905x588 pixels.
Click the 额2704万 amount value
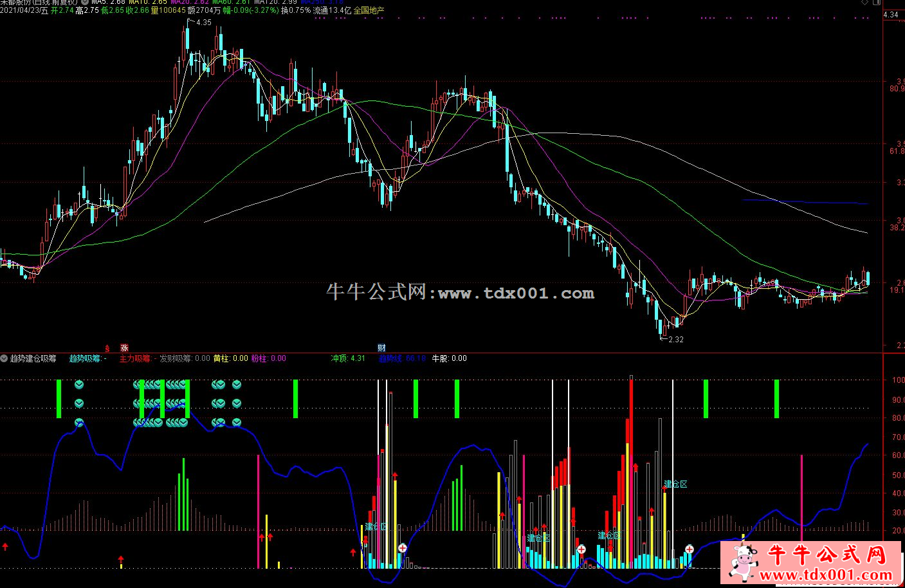click(205, 10)
